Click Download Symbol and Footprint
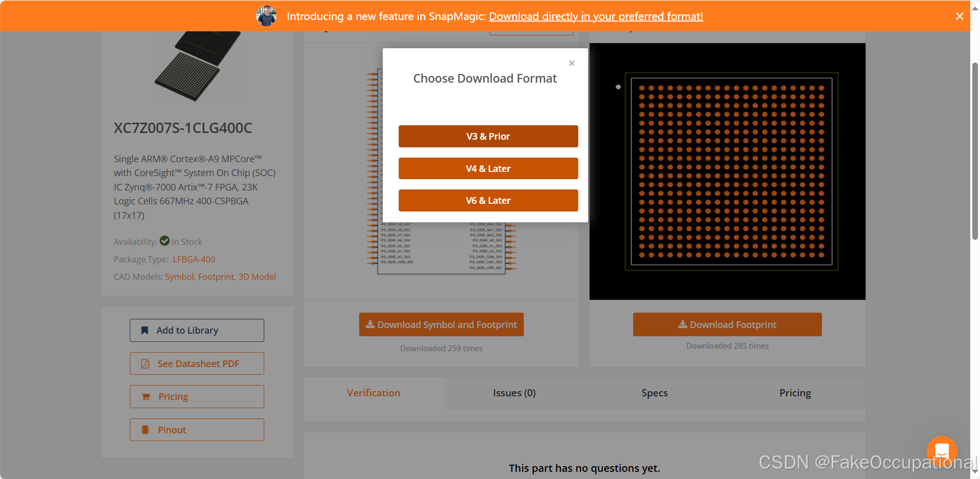The width and height of the screenshot is (980, 479). tap(441, 324)
